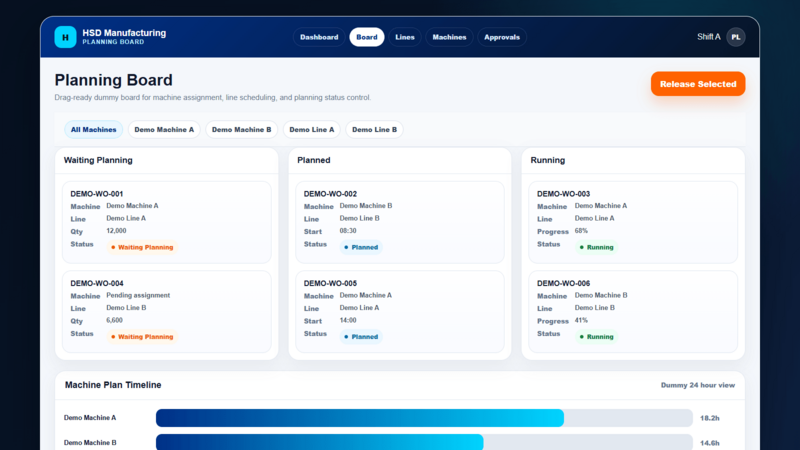Click the Demo Machine A timeline bar
This screenshot has width=800, height=450.
point(360,418)
